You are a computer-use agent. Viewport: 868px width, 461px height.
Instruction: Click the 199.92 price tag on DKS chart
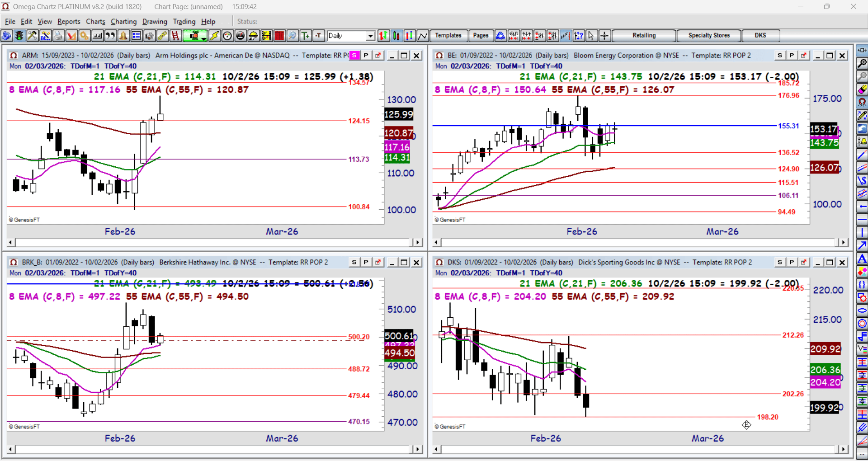825,408
